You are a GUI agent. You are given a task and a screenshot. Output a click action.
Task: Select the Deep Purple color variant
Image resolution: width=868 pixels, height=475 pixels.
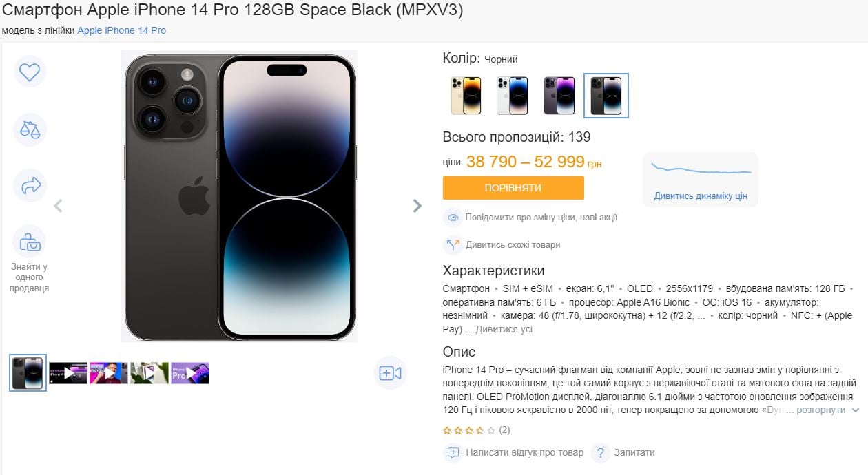(559, 96)
